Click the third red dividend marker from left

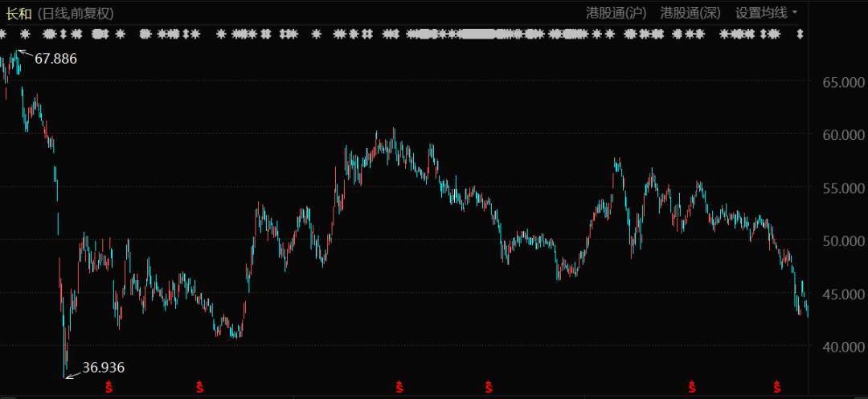coord(399,388)
